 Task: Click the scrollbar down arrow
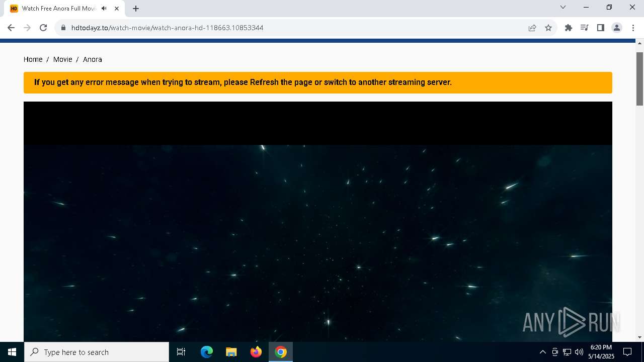[x=640, y=337]
